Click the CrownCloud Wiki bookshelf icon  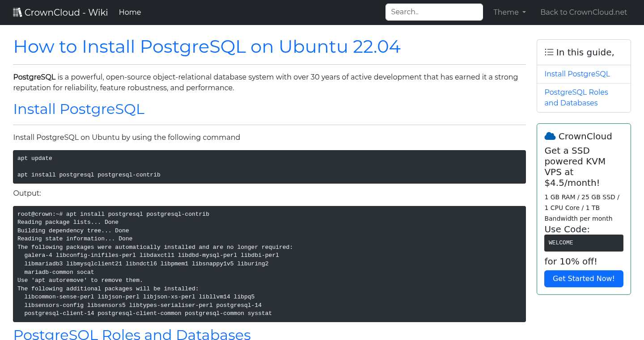coord(17,12)
